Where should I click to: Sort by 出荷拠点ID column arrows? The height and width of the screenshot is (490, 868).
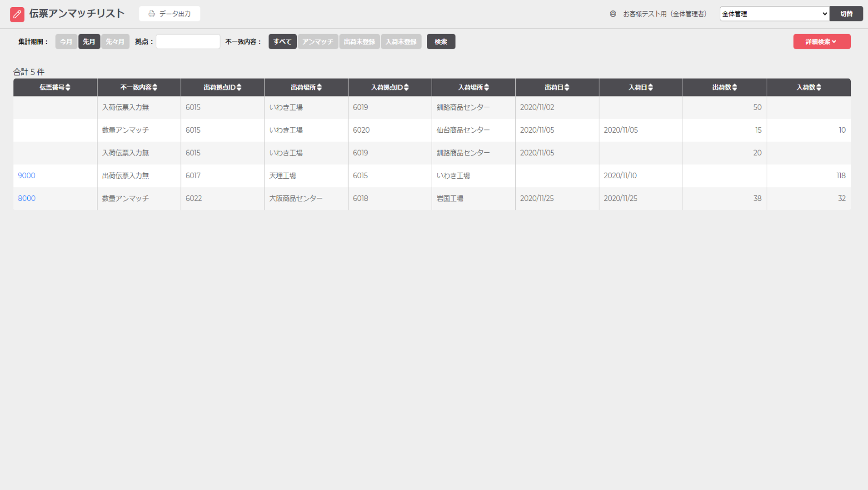(x=239, y=87)
